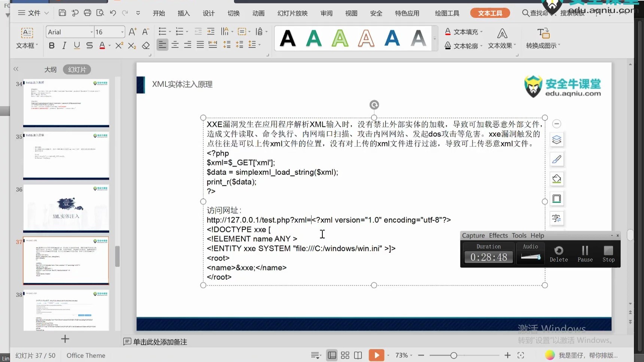Expand the WordArt styles gallery

pyautogui.click(x=434, y=39)
